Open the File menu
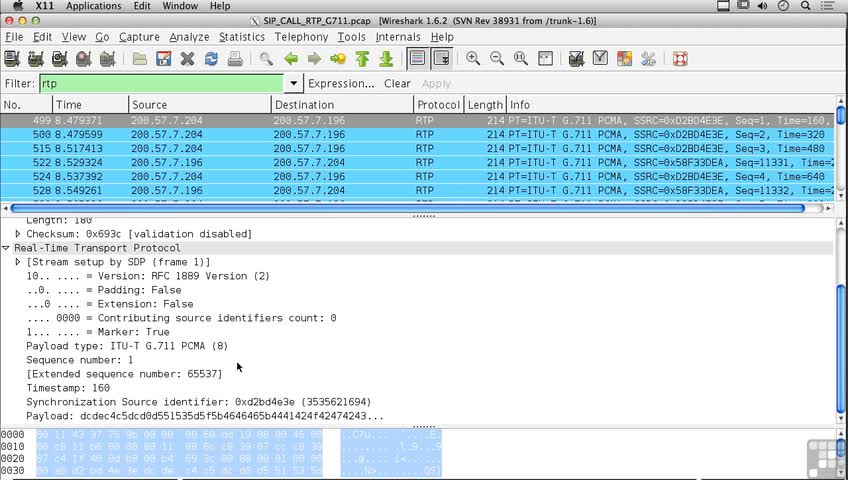 [x=14, y=37]
